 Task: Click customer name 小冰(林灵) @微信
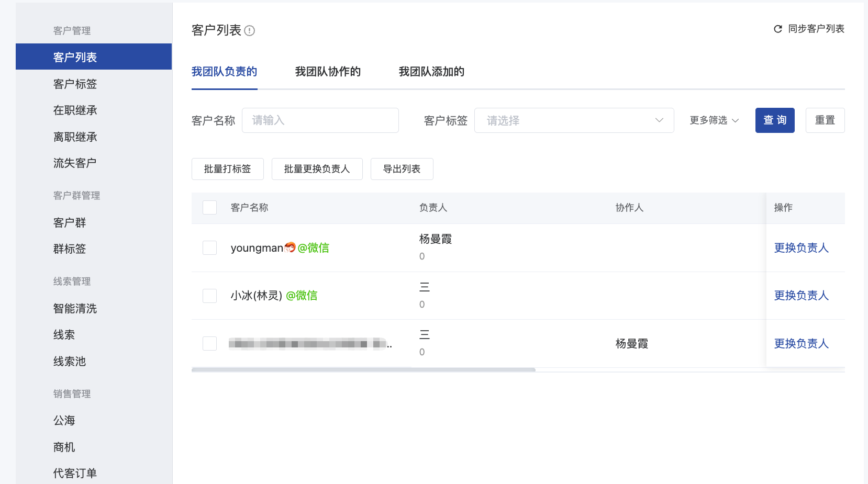[x=274, y=295]
